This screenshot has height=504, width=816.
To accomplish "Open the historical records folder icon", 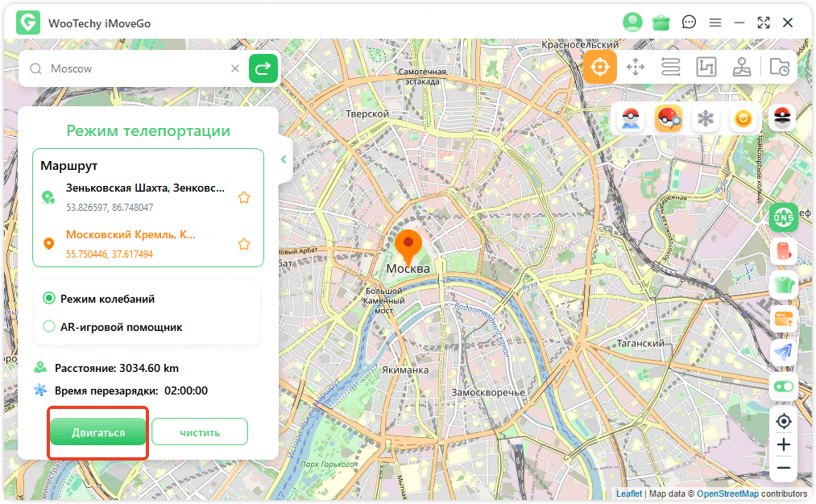I will 779,68.
